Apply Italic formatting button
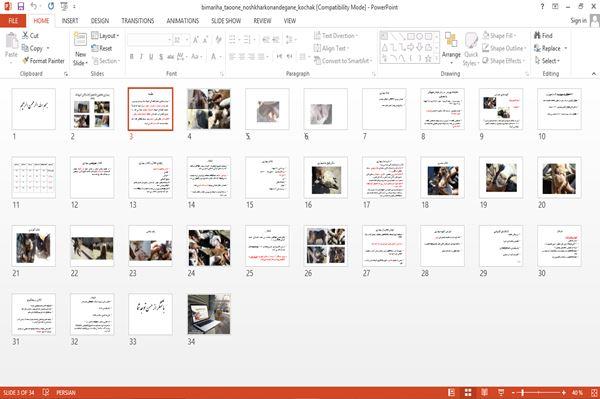The width and height of the screenshot is (600, 399). (141, 57)
